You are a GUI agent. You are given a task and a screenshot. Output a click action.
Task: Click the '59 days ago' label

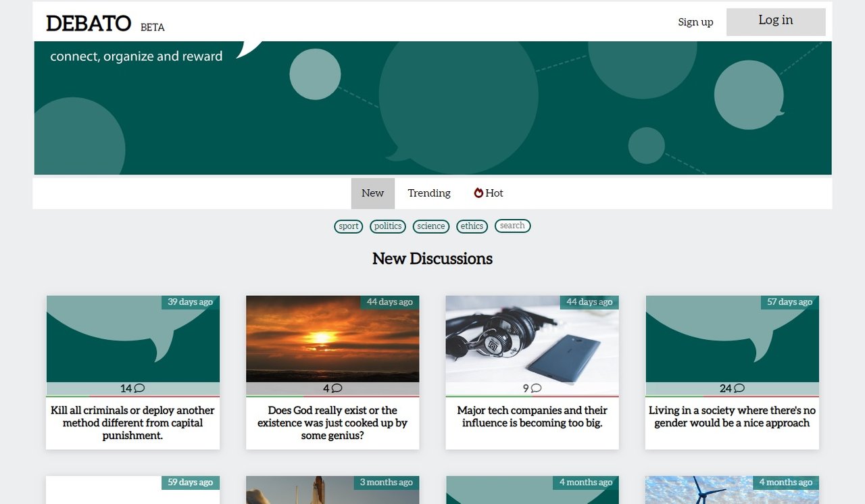[191, 482]
